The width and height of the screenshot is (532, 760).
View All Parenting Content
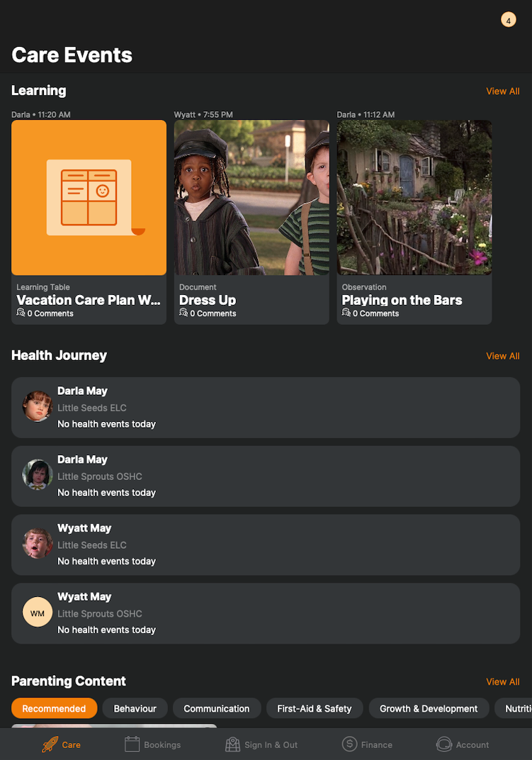(502, 681)
